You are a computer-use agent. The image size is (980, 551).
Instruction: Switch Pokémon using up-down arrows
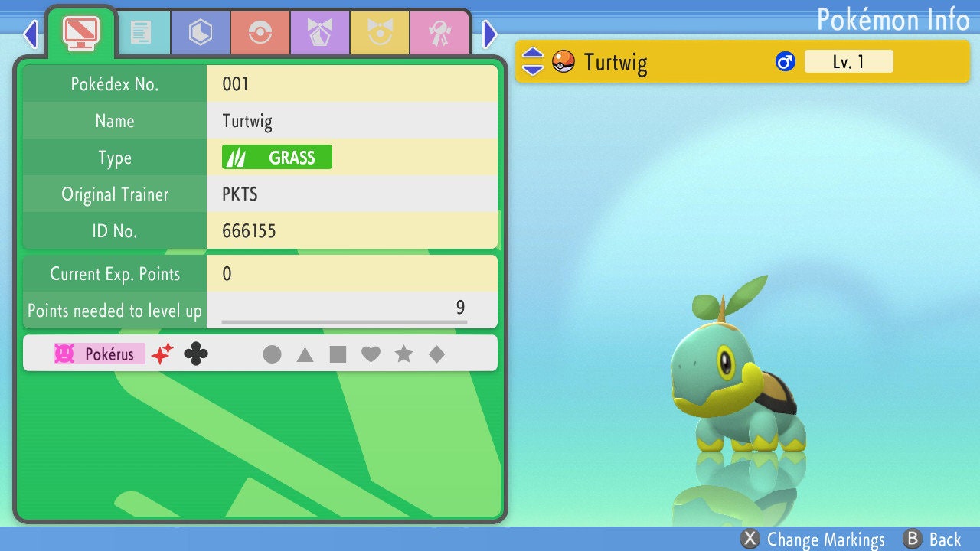coord(533,61)
